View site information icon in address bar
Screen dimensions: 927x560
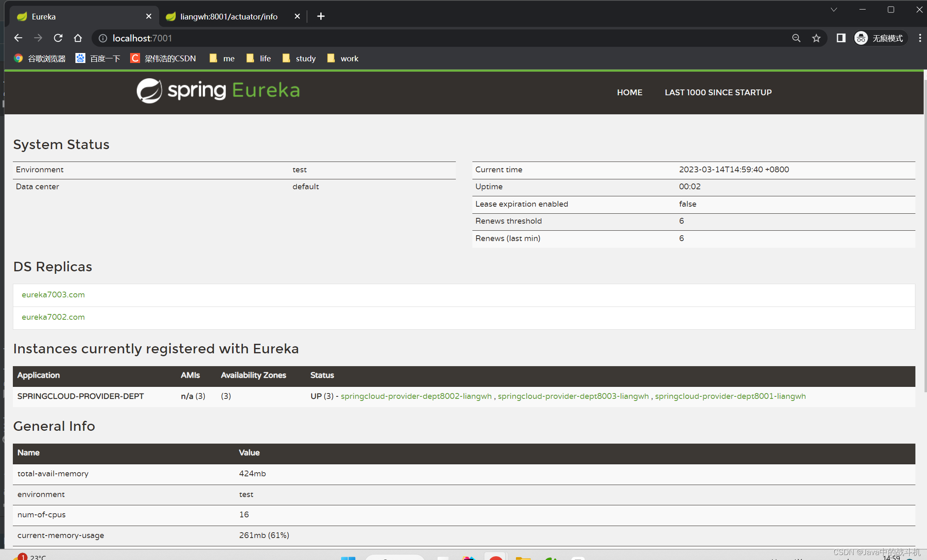pos(102,38)
